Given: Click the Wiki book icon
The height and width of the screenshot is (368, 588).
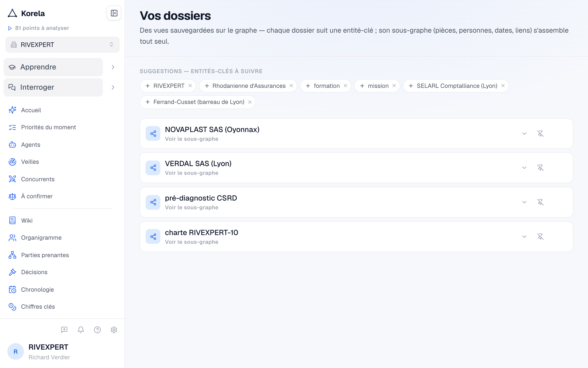Looking at the screenshot, I should click(x=12, y=221).
